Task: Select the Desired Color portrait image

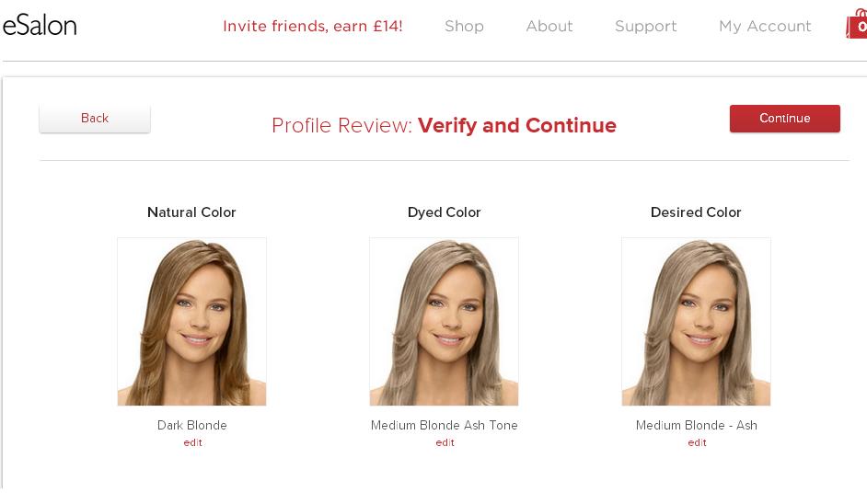Action: coord(696,322)
